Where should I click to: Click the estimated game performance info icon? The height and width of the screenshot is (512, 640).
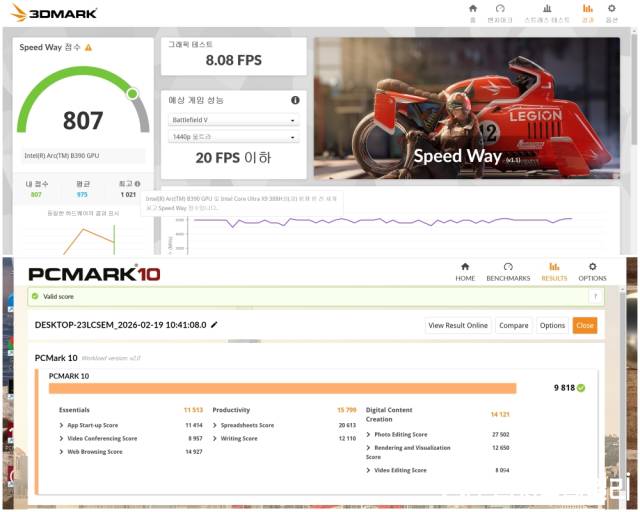(x=295, y=100)
